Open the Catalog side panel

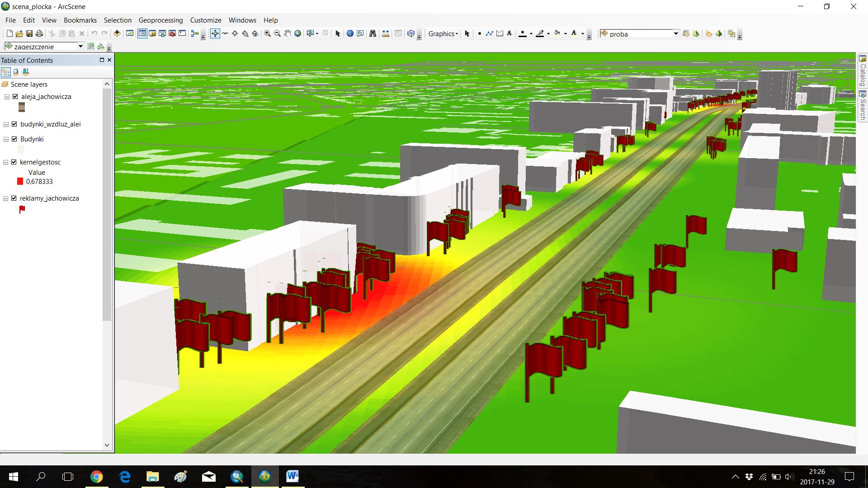[863, 70]
